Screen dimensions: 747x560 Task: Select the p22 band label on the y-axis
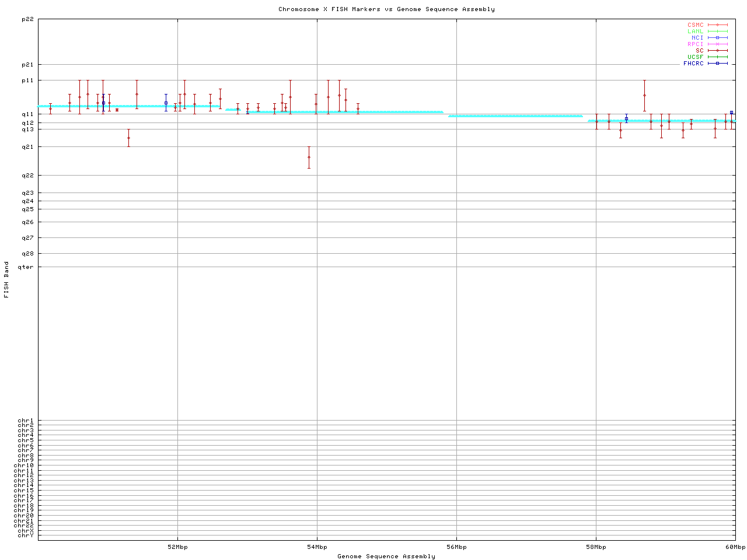pyautogui.click(x=27, y=19)
